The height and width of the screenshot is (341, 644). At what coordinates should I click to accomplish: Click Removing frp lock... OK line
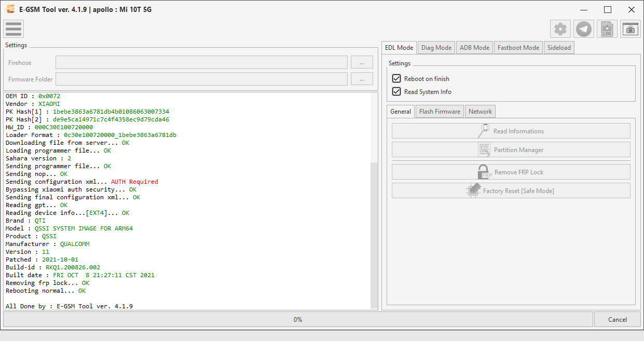pyautogui.click(x=47, y=283)
